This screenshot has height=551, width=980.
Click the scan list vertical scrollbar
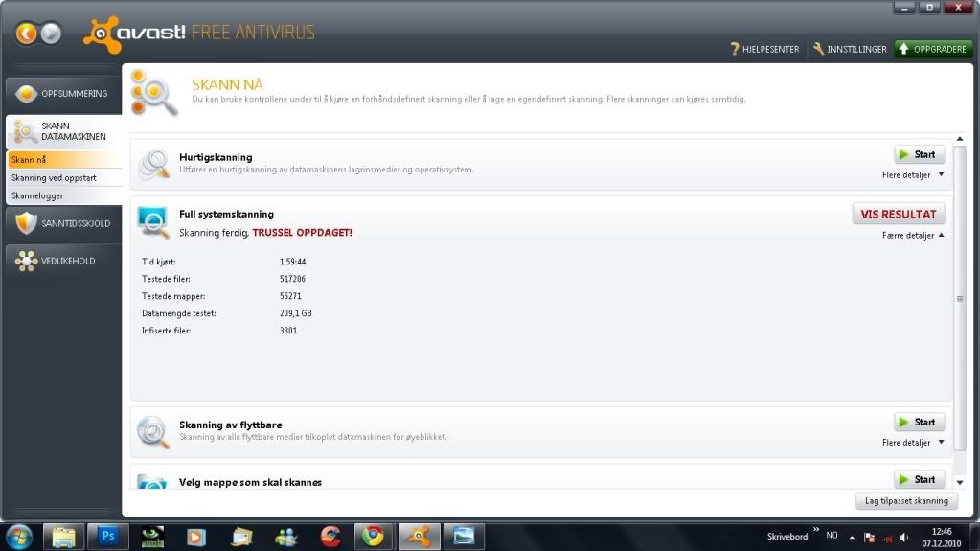960,299
